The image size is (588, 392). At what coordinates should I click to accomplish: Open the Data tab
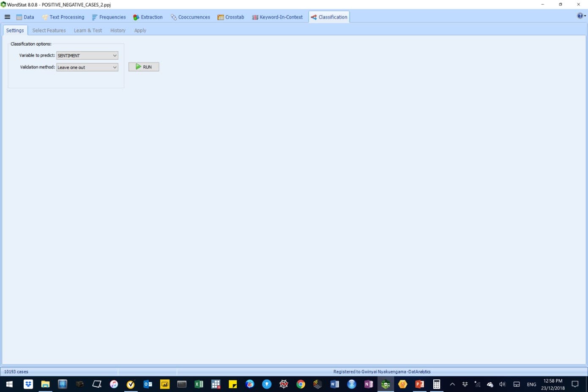(25, 17)
